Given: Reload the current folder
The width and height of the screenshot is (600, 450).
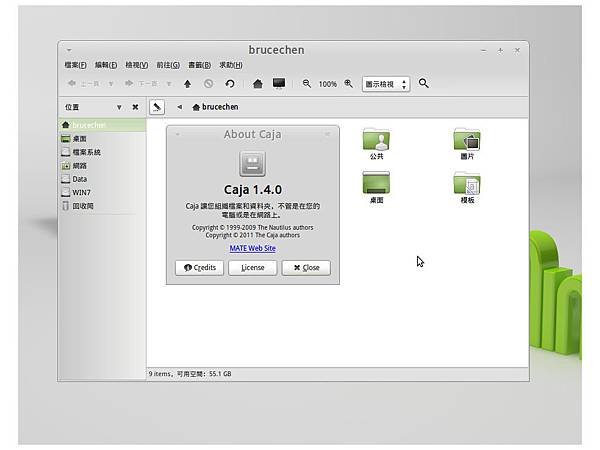Looking at the screenshot, I should [x=230, y=83].
